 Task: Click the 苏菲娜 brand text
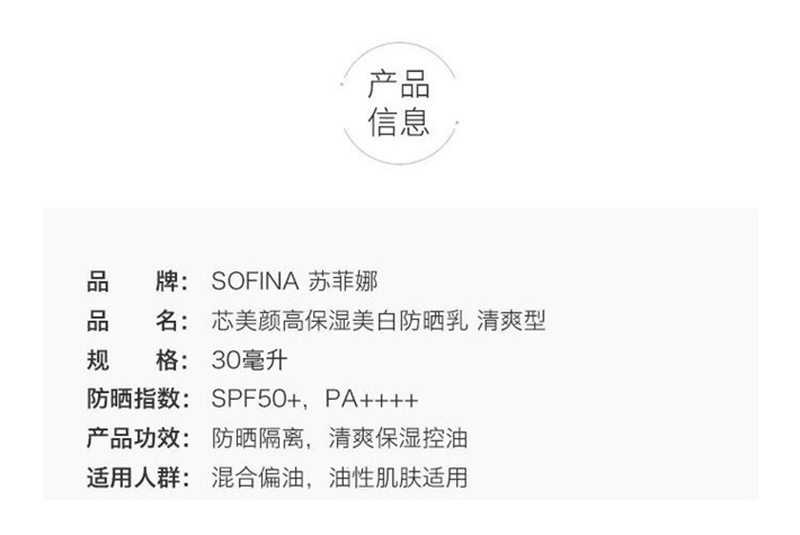click(x=346, y=281)
